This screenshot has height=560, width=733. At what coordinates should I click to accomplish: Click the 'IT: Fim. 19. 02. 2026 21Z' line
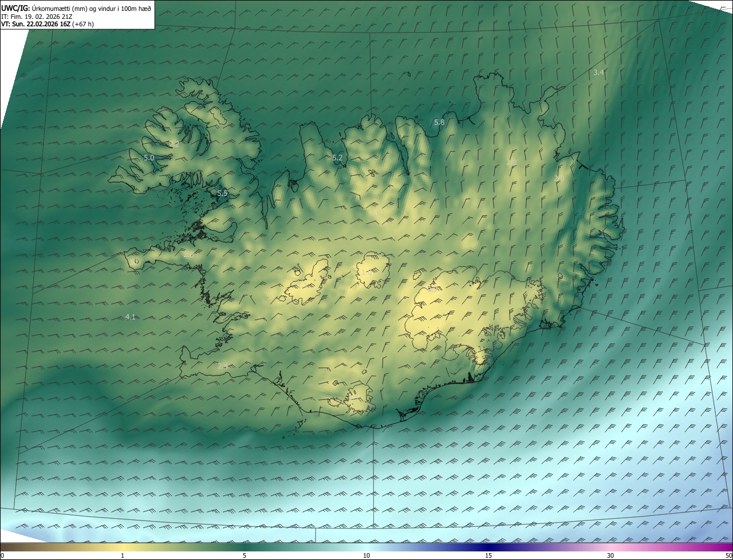[x=37, y=16]
